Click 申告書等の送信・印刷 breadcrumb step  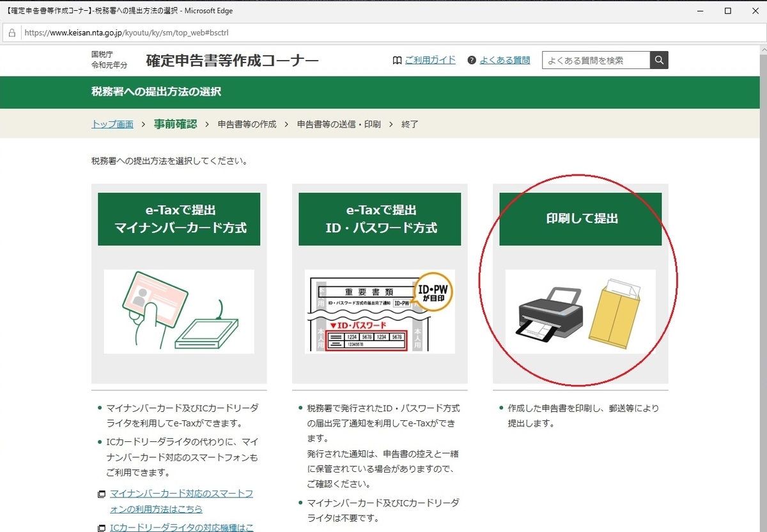[x=339, y=124]
